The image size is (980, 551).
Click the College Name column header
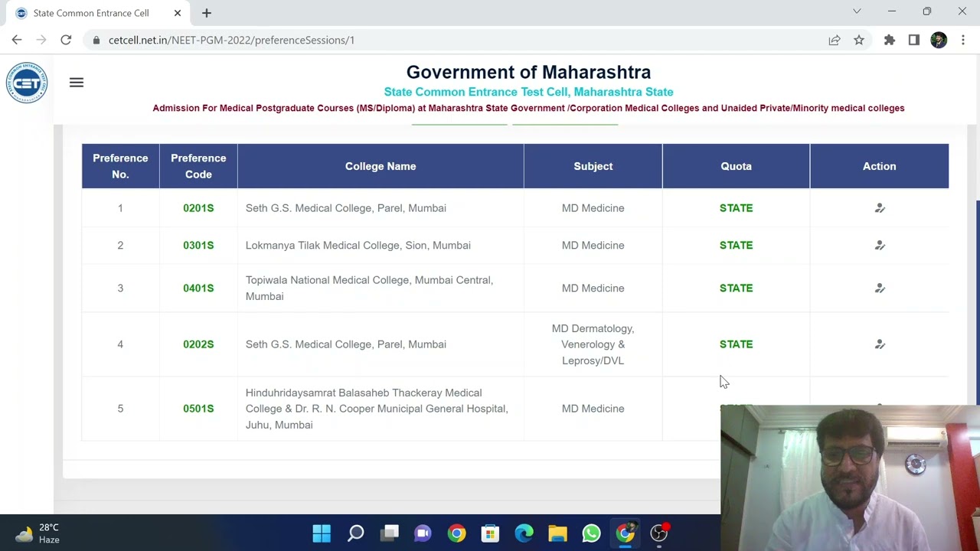[381, 166]
